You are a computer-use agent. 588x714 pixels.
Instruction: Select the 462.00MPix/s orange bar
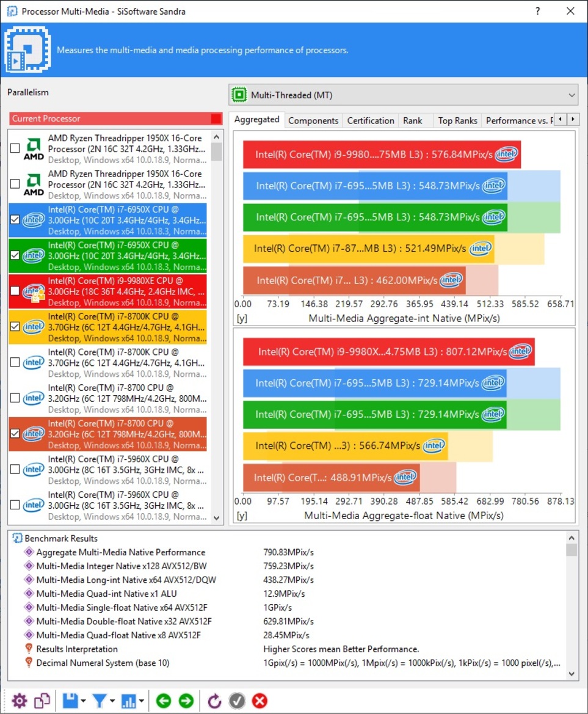click(x=354, y=280)
